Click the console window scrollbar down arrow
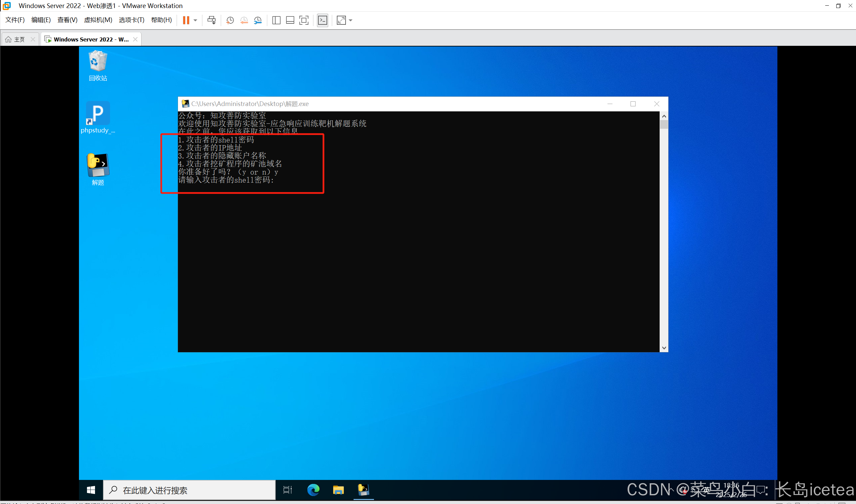Viewport: 856px width, 504px height. click(x=664, y=347)
